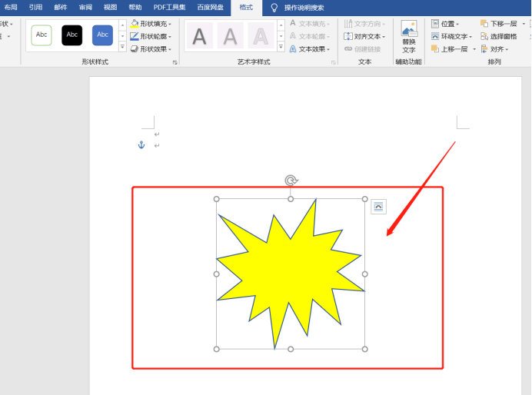Open the 上移一层 dropdown arrow
The width and height of the screenshot is (532, 395).
(x=474, y=49)
